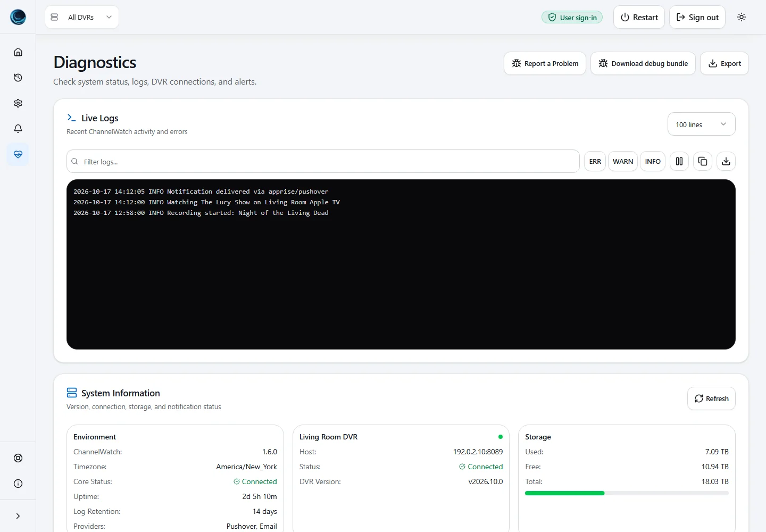The image size is (766, 532).
Task: Open Notifications bell in sidebar
Action: point(18,129)
